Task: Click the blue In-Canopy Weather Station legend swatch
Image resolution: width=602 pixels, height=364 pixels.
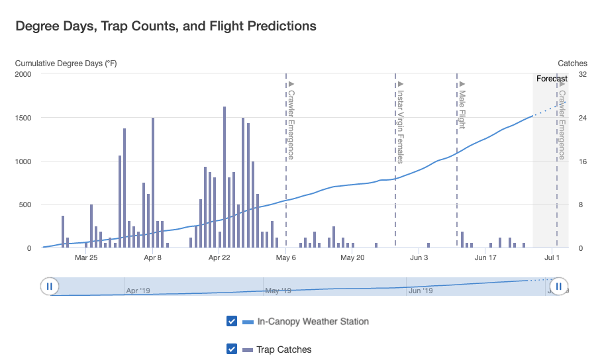Action: (248, 322)
